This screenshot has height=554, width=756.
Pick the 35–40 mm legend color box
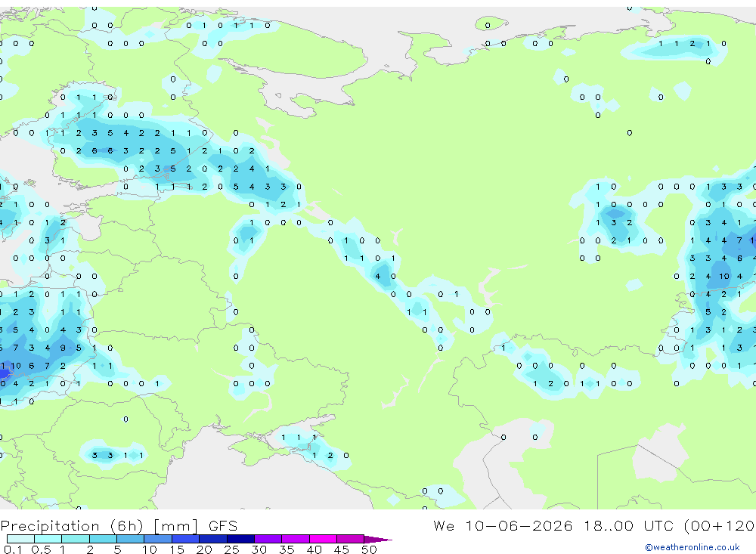[x=296, y=539]
